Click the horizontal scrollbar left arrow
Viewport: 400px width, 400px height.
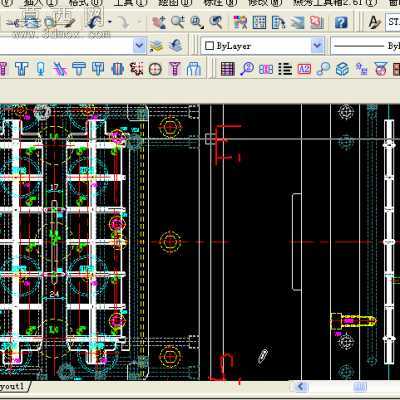pos(300,387)
